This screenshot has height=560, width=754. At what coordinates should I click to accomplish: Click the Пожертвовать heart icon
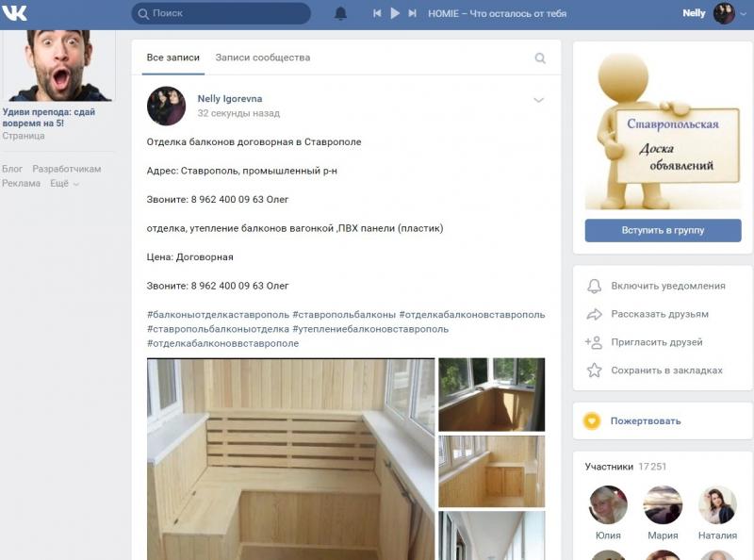[x=592, y=421]
